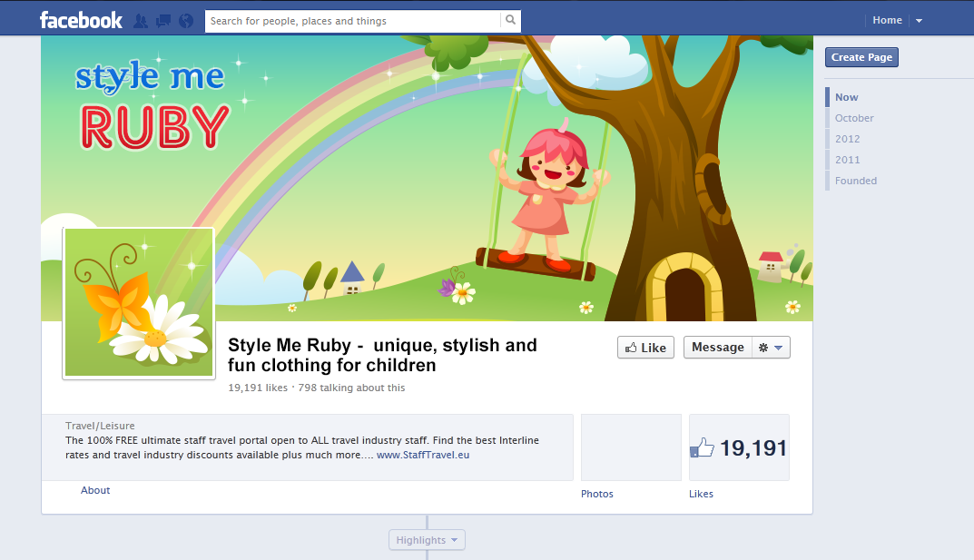The height and width of the screenshot is (560, 974).
Task: Open the friend requests icon
Action: click(x=141, y=21)
